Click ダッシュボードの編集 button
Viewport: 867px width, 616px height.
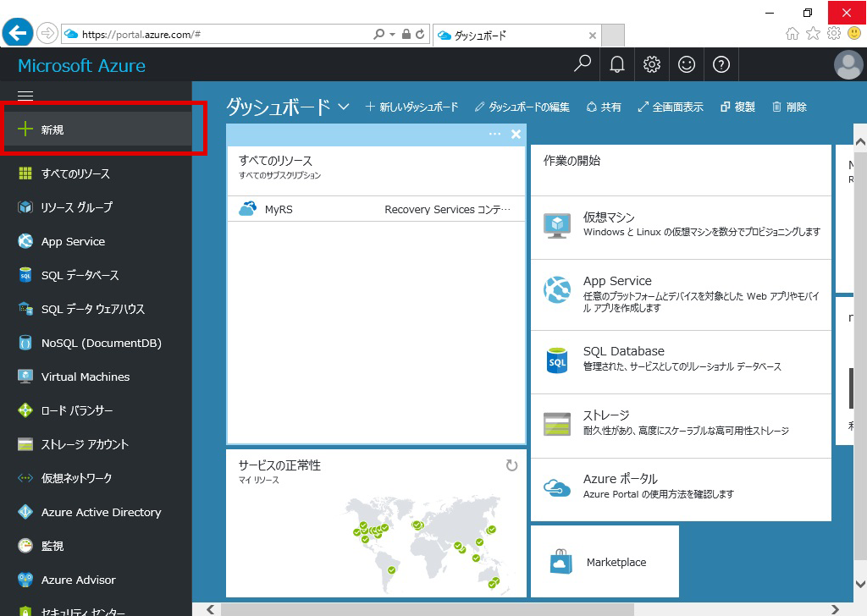pos(522,107)
